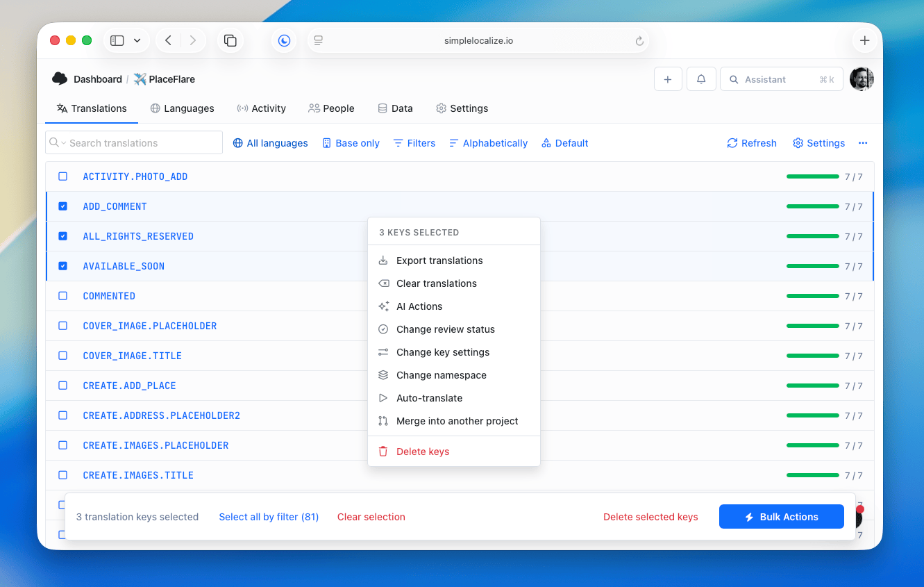Expand the Filters options
This screenshot has height=587, width=924.
coord(414,142)
